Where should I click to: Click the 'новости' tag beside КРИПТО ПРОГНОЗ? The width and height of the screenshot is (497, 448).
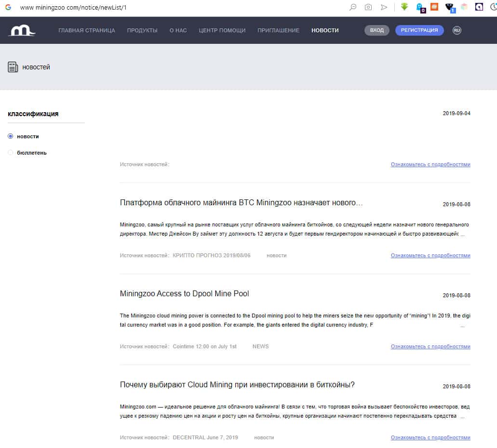[x=276, y=255]
